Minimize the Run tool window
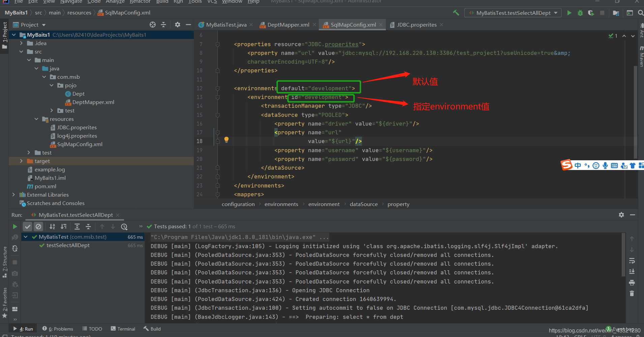Image resolution: width=644 pixels, height=337 pixels. pyautogui.click(x=633, y=215)
